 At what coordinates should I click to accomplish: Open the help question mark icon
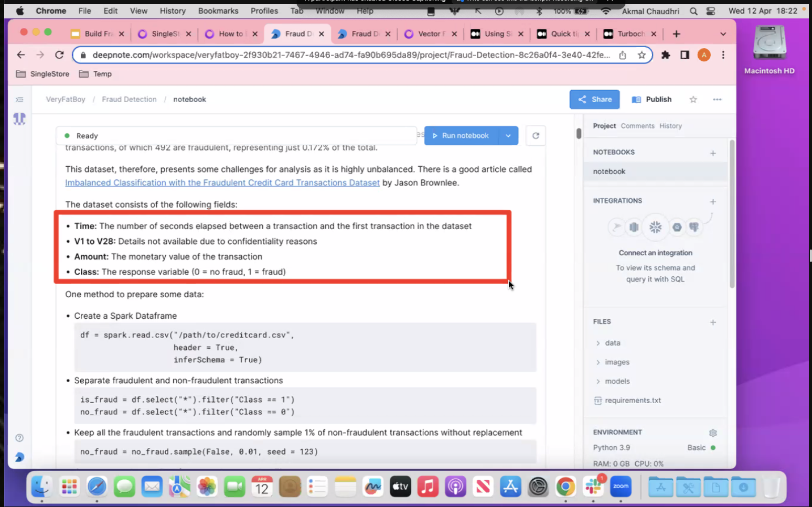point(19,438)
